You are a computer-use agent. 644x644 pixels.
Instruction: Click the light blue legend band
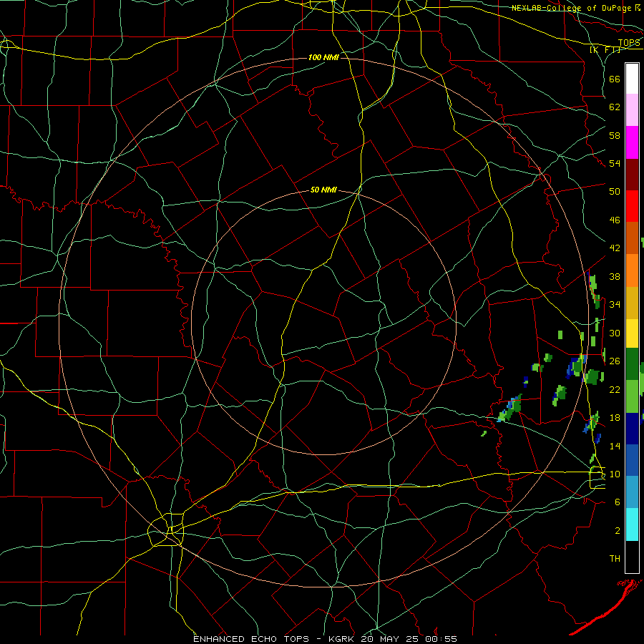click(632, 492)
